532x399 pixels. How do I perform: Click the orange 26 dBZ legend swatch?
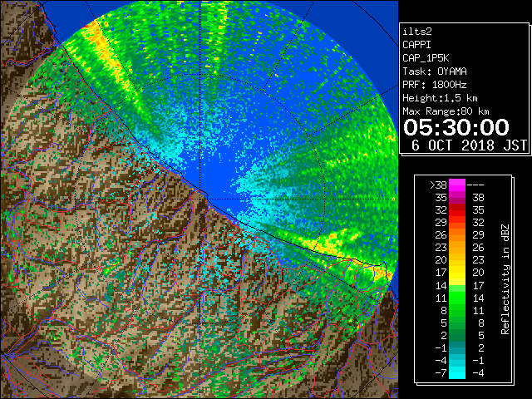point(457,235)
